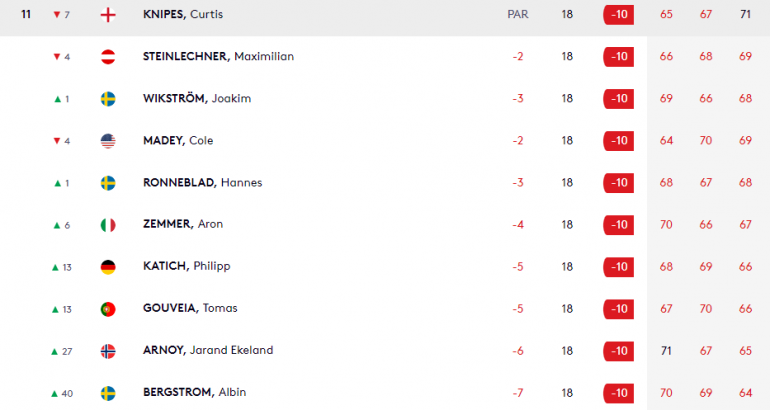This screenshot has width=770, height=410.
Task: Click the -10 total badge for Katich
Action: point(617,267)
